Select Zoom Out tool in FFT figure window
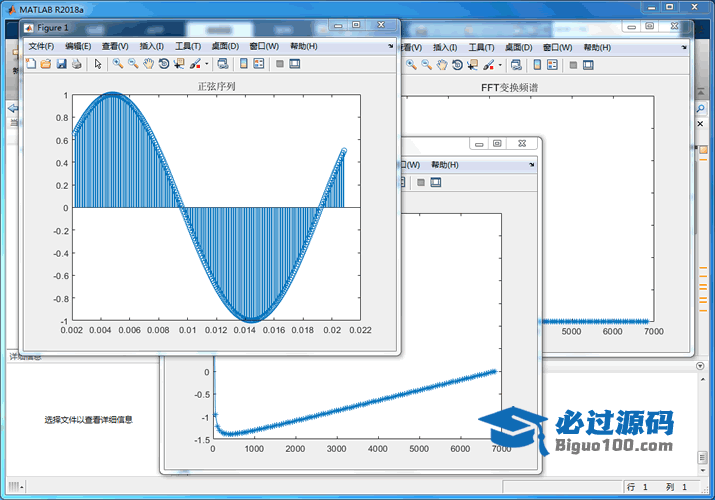The width and height of the screenshot is (715, 500). (426, 65)
